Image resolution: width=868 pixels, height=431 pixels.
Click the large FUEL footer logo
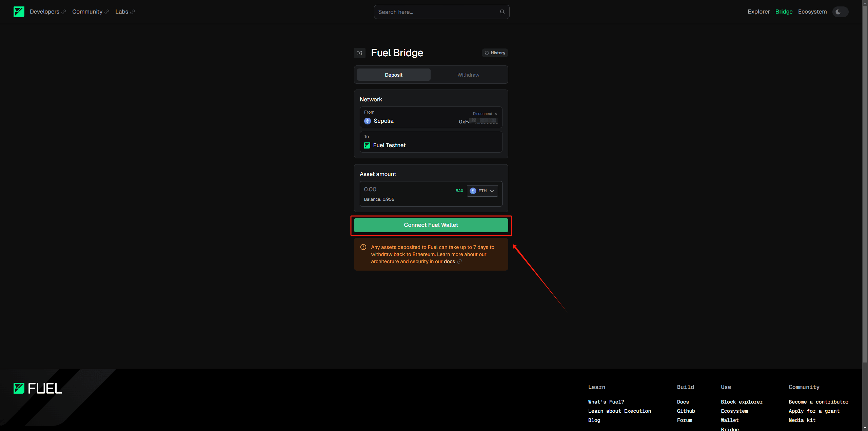point(38,388)
